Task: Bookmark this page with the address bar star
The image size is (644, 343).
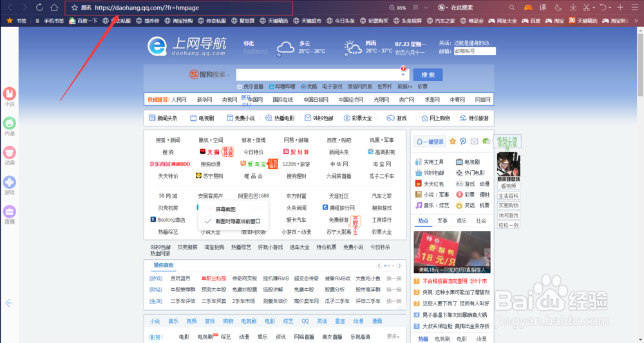Action: click(x=74, y=7)
